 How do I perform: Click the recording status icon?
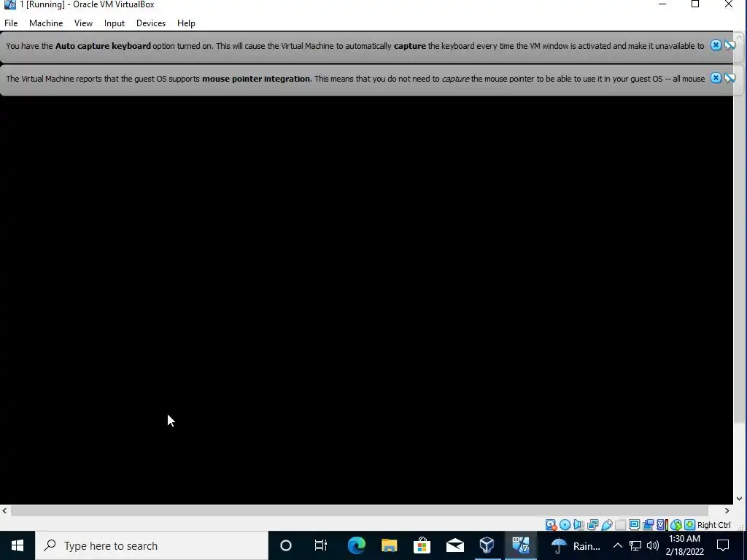click(x=648, y=525)
